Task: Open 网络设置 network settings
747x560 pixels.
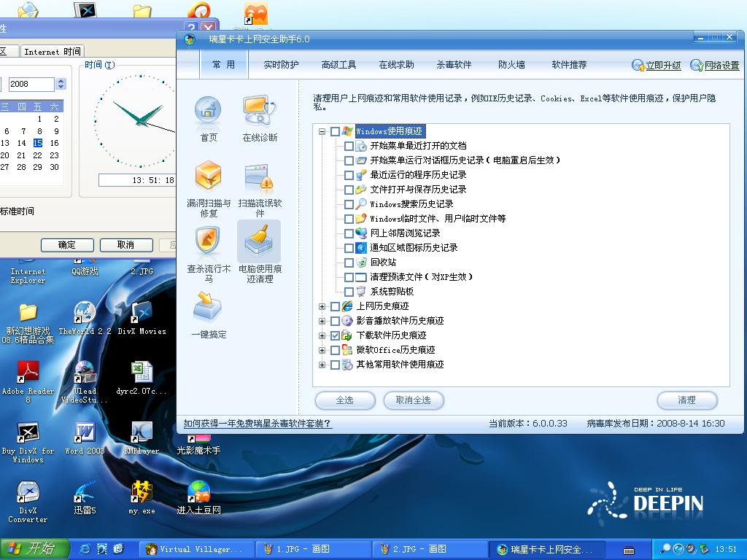Action: [715, 65]
